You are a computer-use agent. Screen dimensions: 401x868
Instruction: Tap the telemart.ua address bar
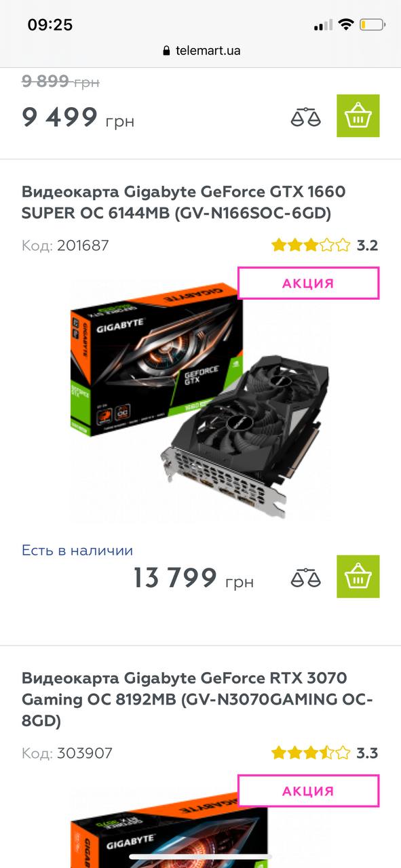(x=201, y=51)
